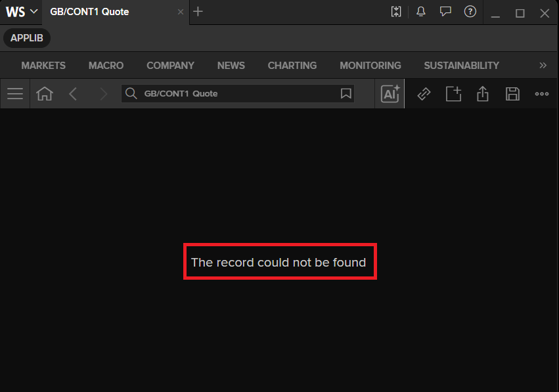Image resolution: width=559 pixels, height=392 pixels.
Task: Open the SUSTAINABILITY menu
Action: click(461, 66)
